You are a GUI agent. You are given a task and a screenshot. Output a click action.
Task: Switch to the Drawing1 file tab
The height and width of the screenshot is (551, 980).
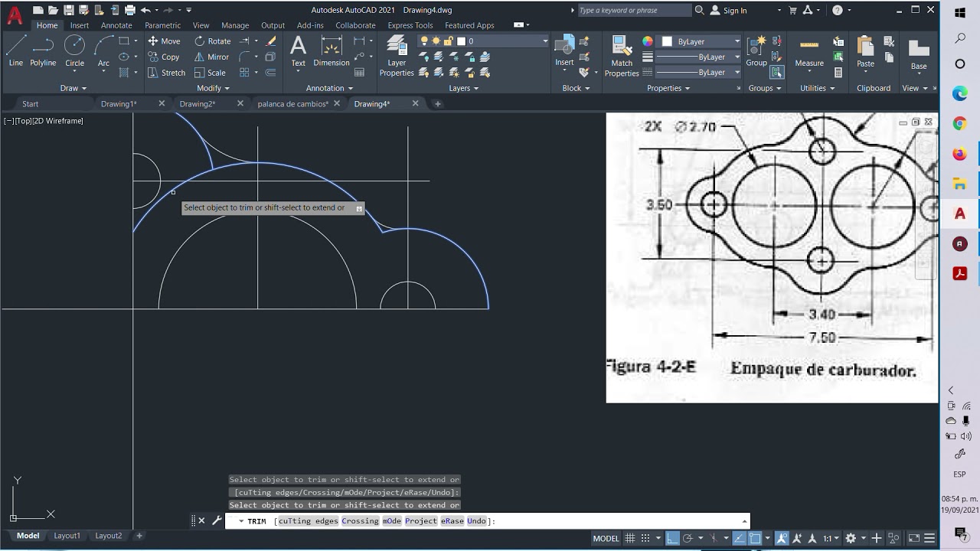[119, 103]
